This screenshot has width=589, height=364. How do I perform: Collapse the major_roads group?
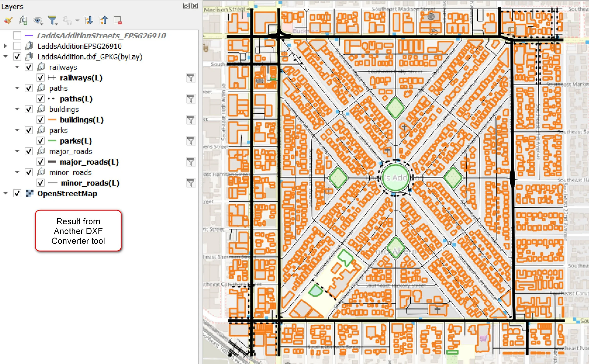click(x=17, y=151)
